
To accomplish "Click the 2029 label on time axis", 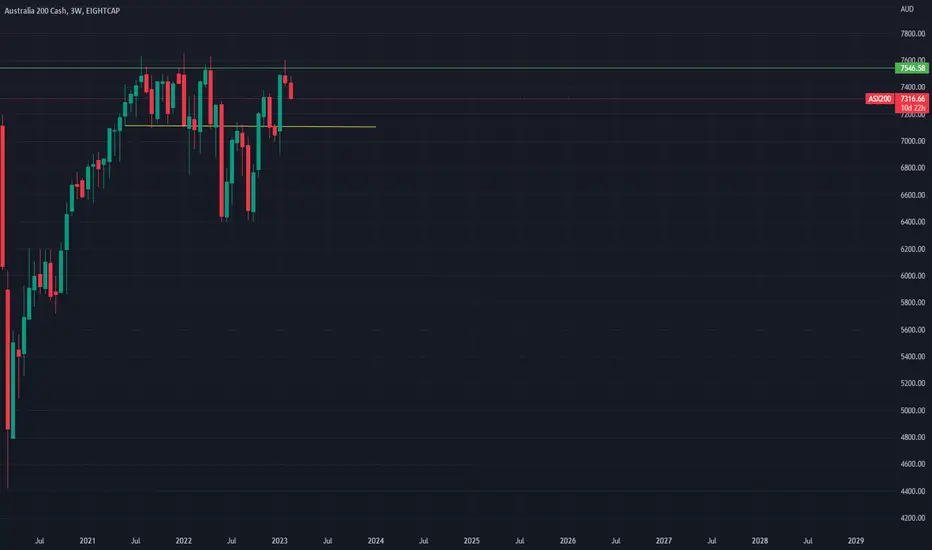I will (x=855, y=540).
